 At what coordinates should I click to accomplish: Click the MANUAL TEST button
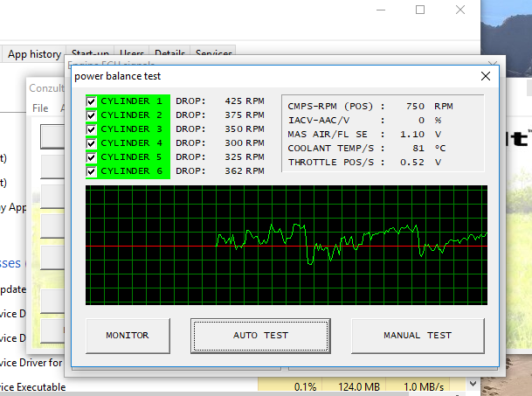(x=417, y=335)
